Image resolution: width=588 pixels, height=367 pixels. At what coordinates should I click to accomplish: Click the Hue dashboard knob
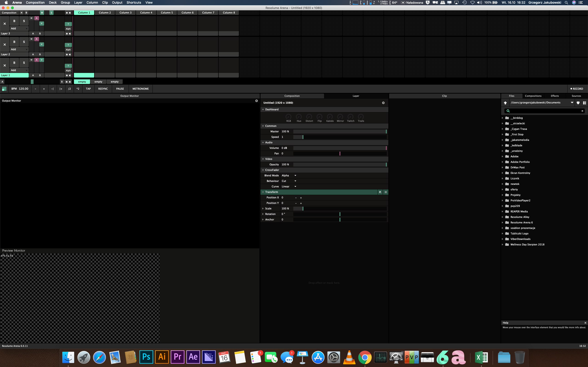pyautogui.click(x=299, y=117)
